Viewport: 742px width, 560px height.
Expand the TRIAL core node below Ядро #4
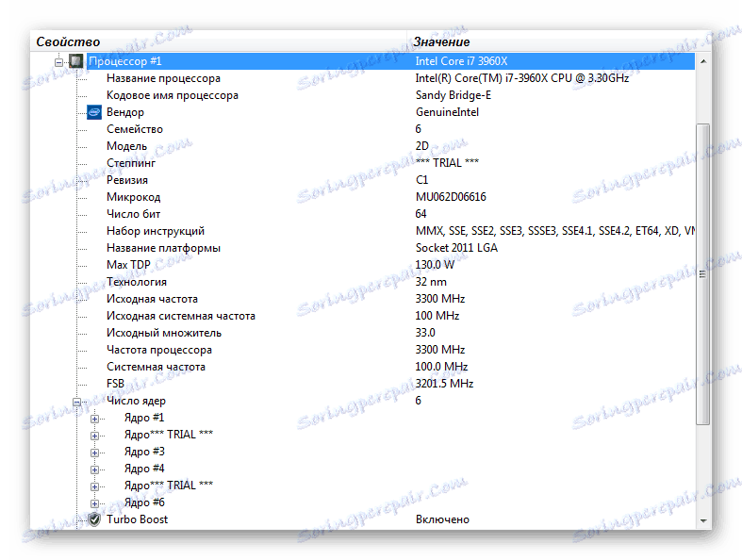coord(94,486)
